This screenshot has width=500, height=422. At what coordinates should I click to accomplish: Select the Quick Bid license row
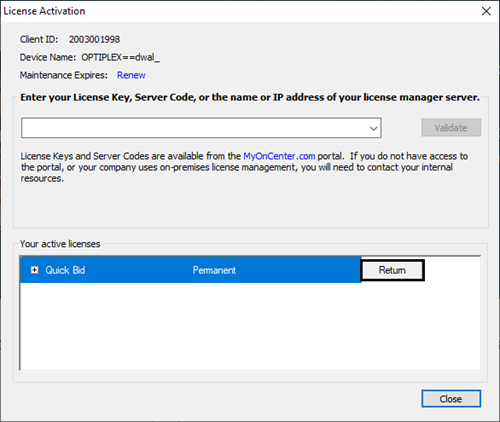(190, 270)
